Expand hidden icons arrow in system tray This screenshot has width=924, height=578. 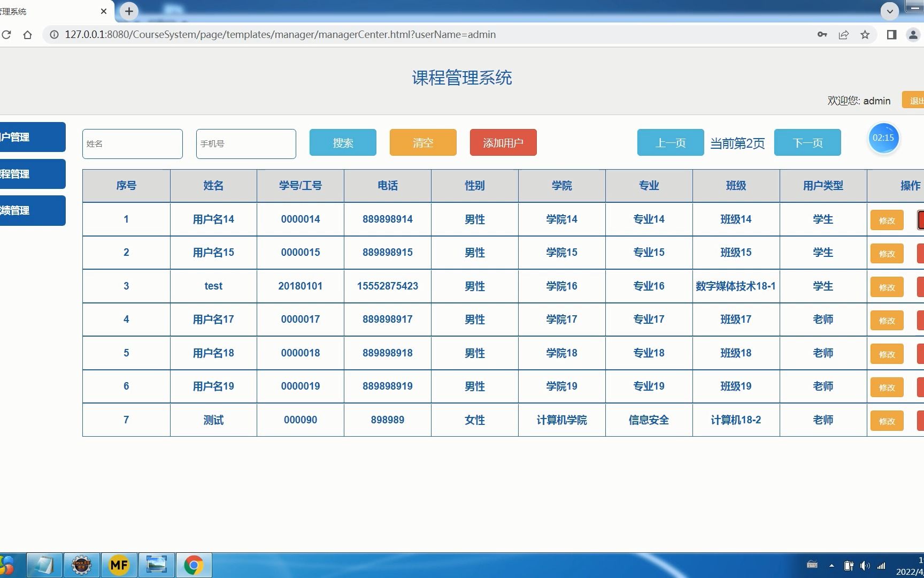click(x=831, y=565)
